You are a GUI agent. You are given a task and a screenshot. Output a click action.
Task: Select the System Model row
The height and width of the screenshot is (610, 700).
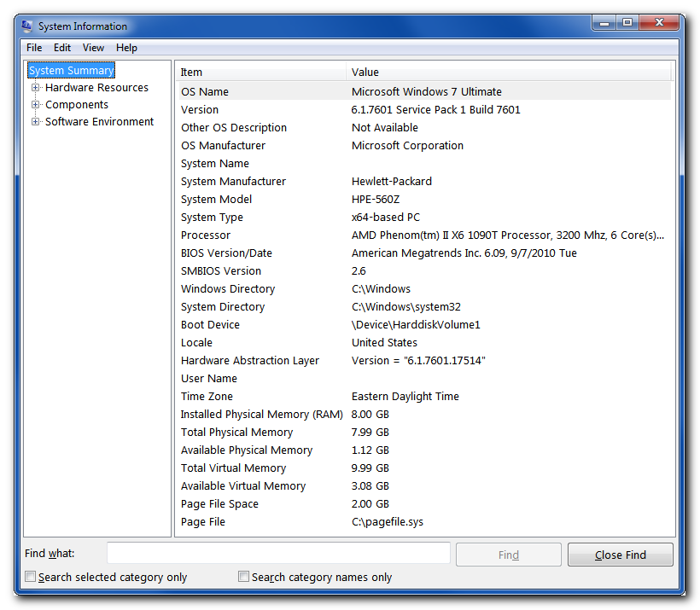click(425, 199)
